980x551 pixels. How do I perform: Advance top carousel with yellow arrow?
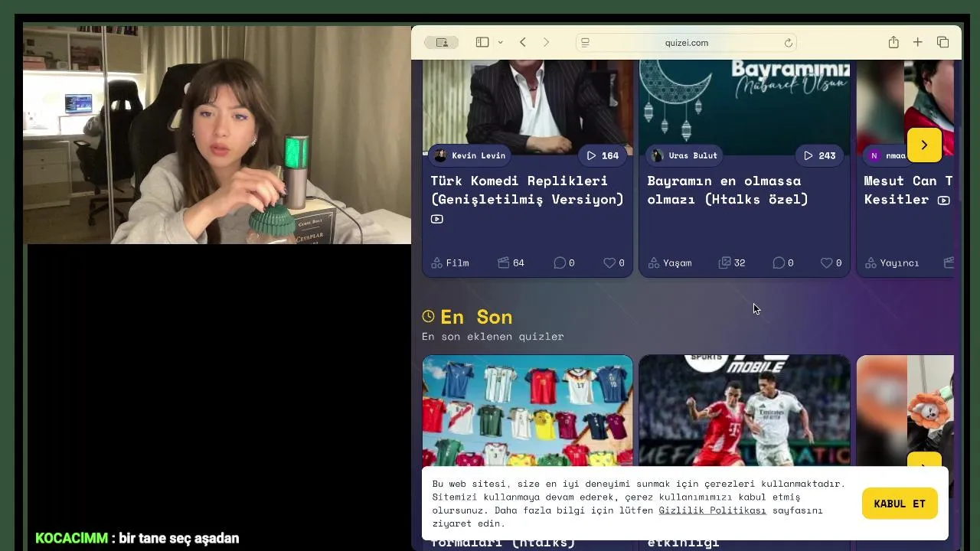point(924,145)
